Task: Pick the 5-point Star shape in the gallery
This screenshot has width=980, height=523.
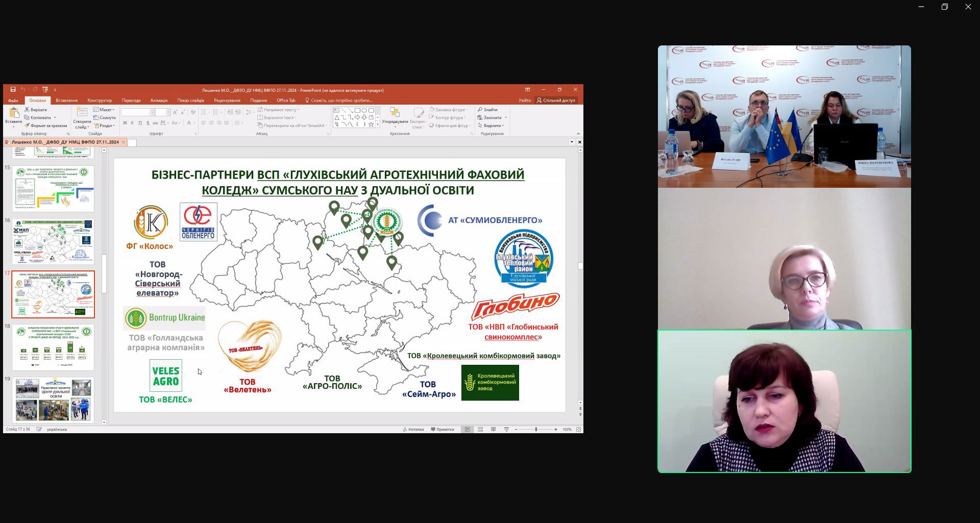Action: point(371,124)
